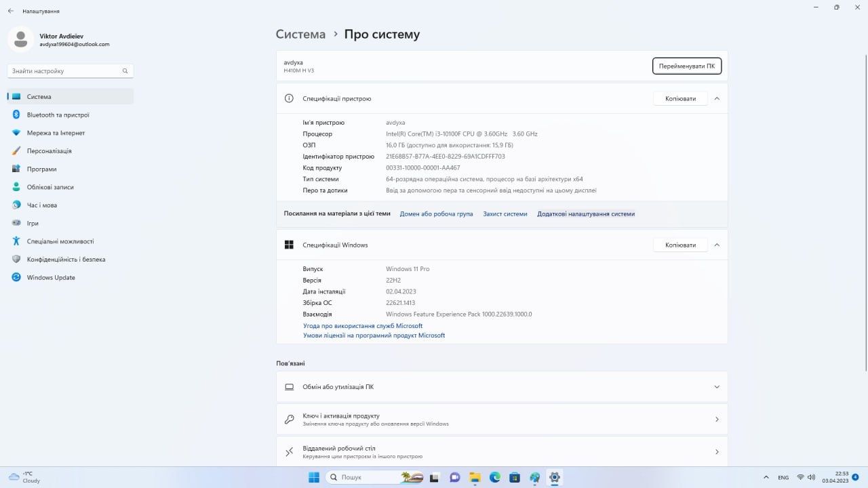Open Windows Update in sidebar

pyautogui.click(x=71, y=277)
